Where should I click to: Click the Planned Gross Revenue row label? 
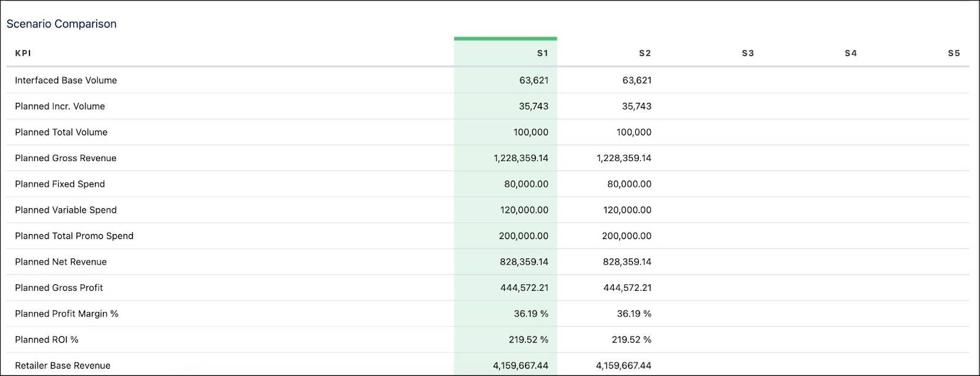coord(66,158)
